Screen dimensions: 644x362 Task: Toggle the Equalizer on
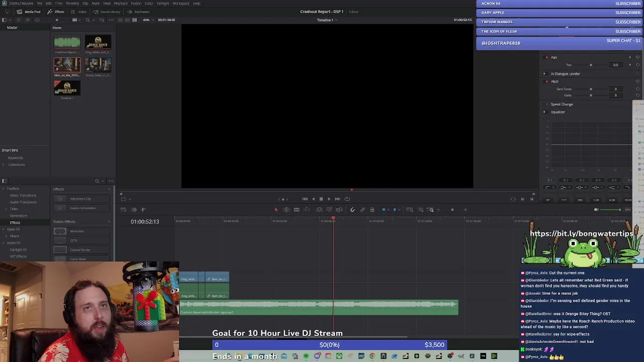click(x=544, y=112)
